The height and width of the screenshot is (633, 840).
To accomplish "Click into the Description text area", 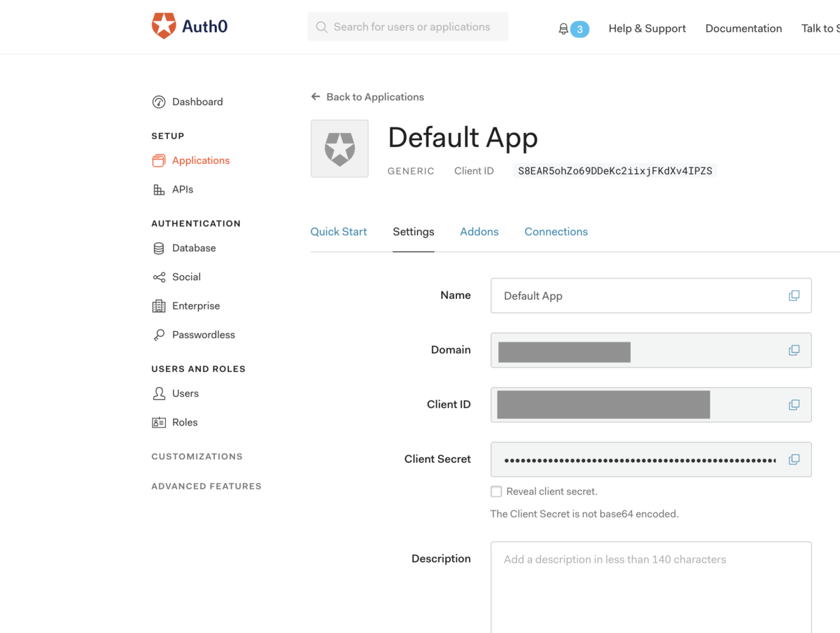I will click(x=651, y=587).
